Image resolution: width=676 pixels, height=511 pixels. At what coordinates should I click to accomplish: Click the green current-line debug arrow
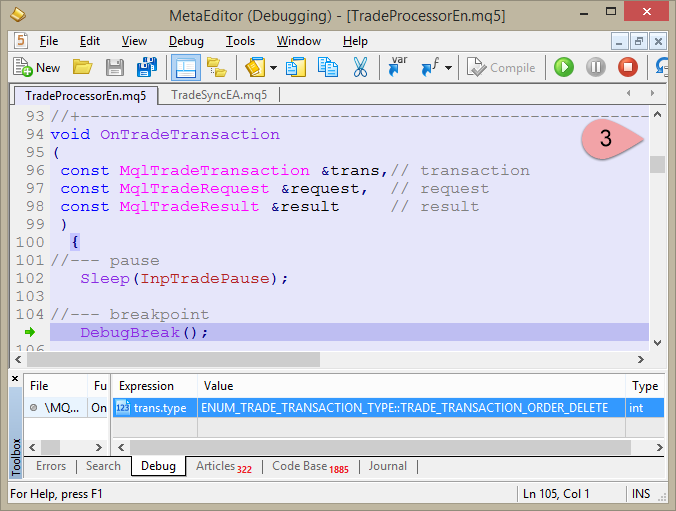click(30, 332)
